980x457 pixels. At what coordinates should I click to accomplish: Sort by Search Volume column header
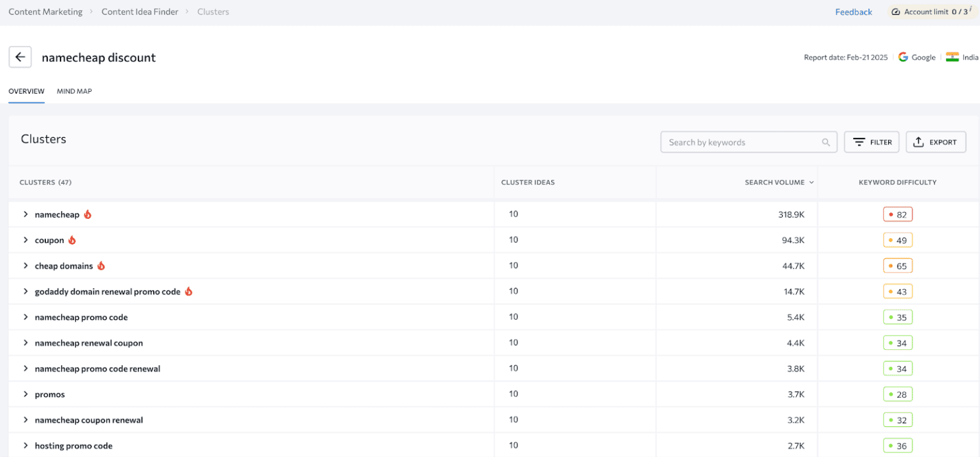pos(775,183)
